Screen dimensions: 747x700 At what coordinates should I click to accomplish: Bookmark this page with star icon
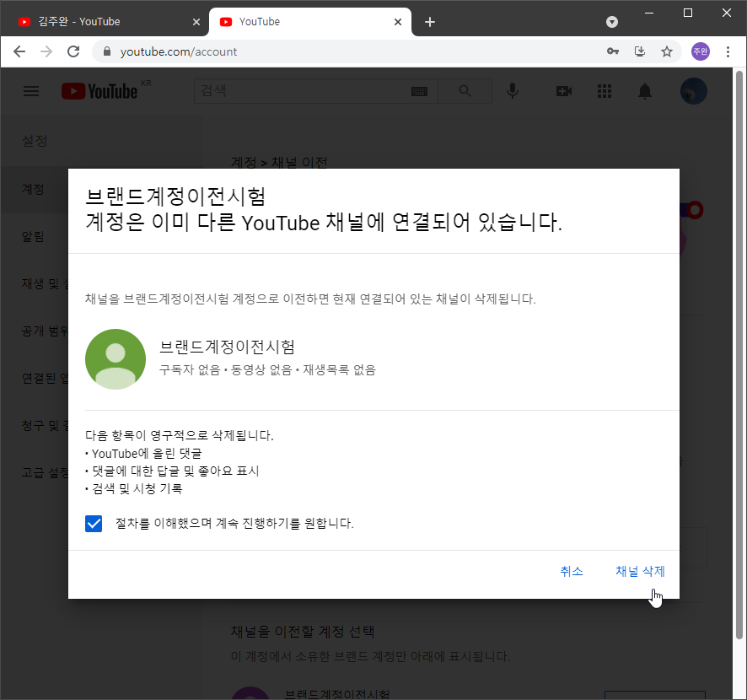(667, 51)
